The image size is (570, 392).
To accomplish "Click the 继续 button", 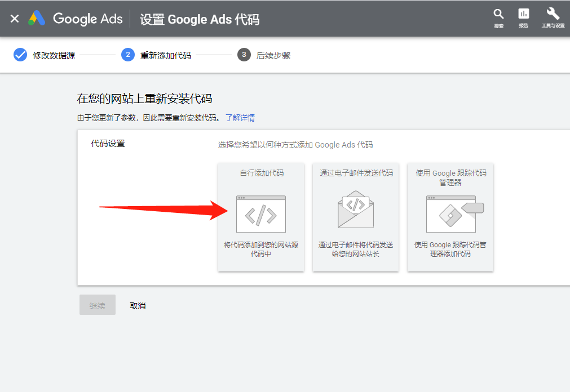I will click(x=97, y=305).
